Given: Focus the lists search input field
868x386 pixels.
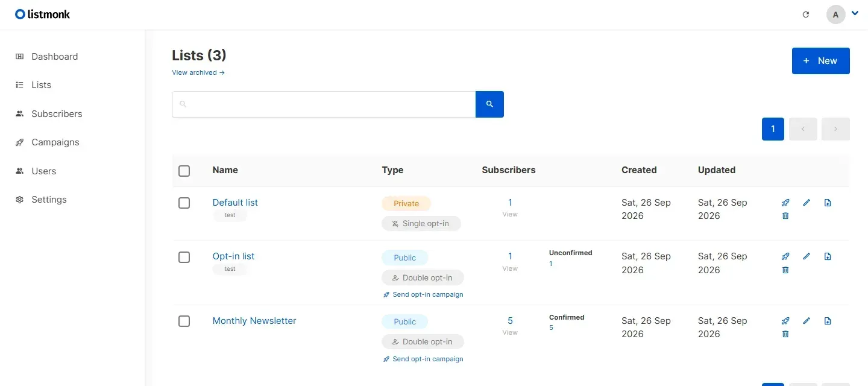Looking at the screenshot, I should pyautogui.click(x=324, y=104).
